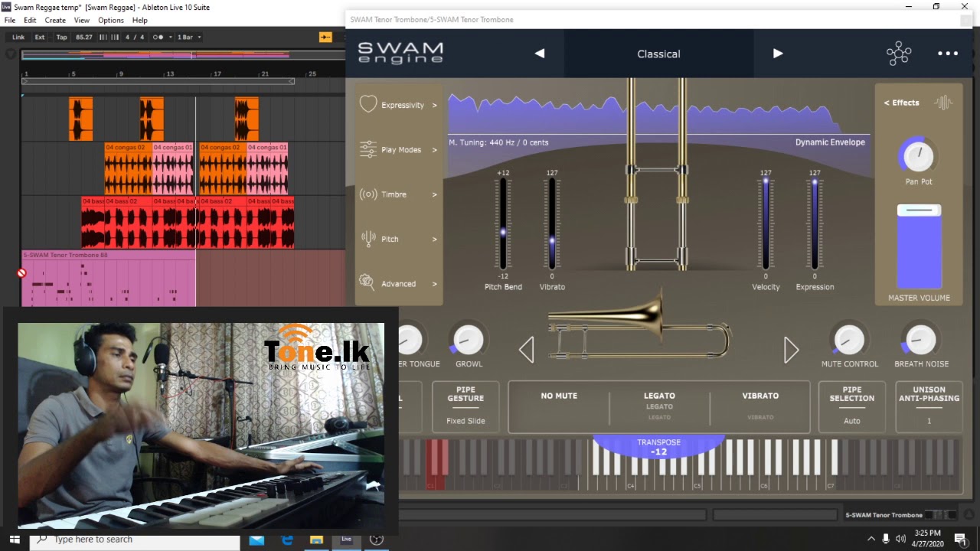980x551 pixels.
Task: Open SWAM molecule settings icon
Action: coord(899,54)
